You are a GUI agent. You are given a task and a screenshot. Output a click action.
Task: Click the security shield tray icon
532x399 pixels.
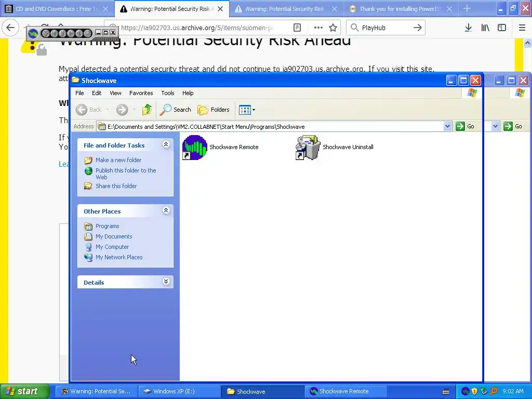[x=474, y=391]
